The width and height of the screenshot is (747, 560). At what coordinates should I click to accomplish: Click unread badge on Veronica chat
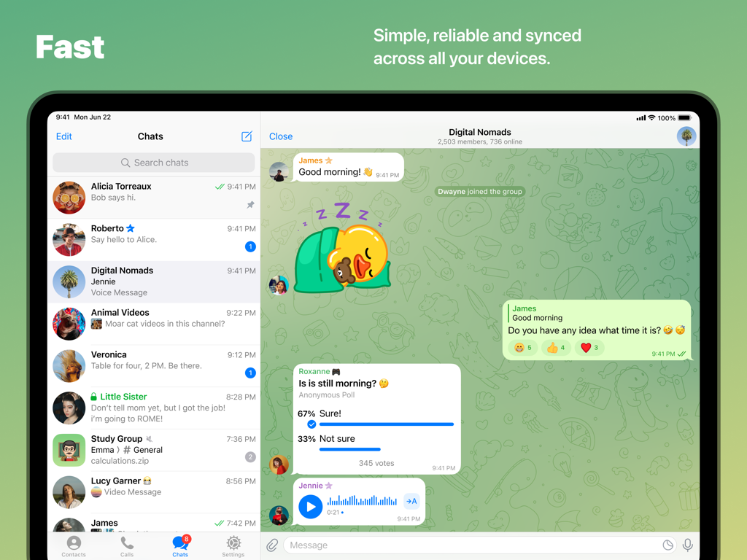[x=250, y=373]
